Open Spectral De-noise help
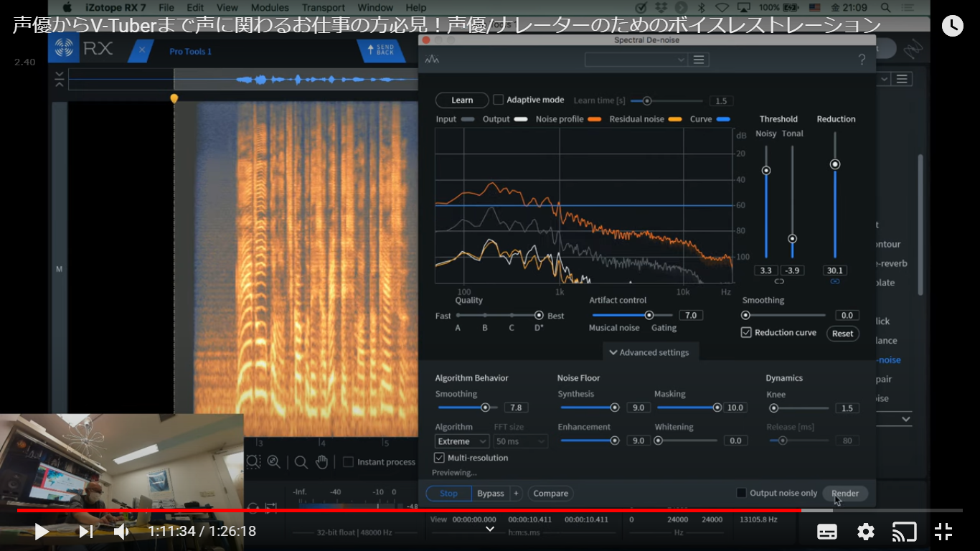 862,60
